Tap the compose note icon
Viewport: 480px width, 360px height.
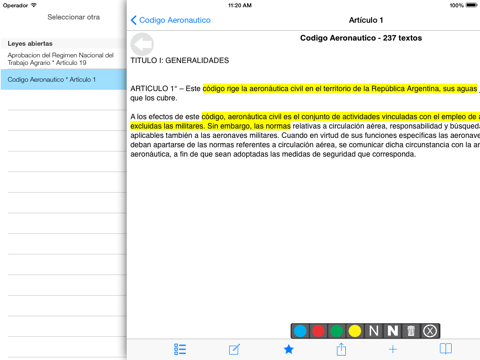(234, 349)
